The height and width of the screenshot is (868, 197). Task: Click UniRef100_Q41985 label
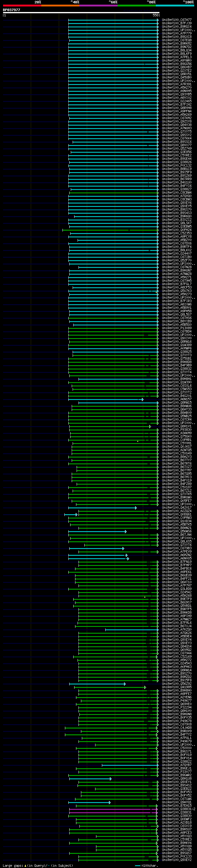176,687
